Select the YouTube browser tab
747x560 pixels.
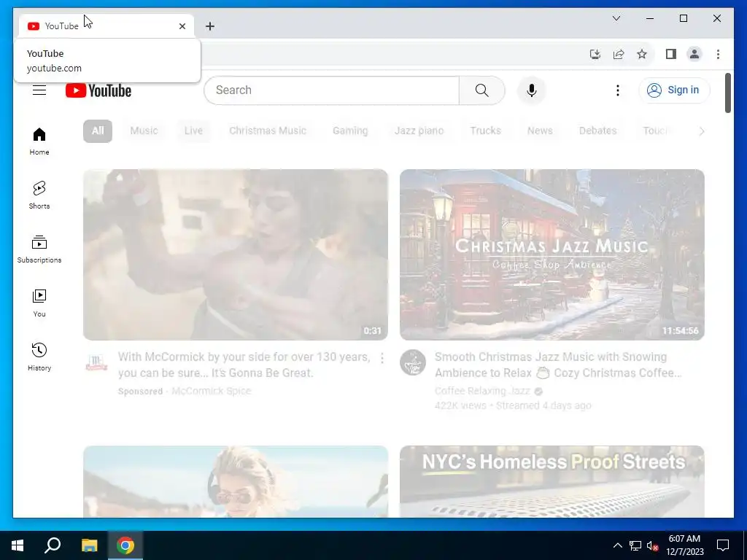[107, 26]
